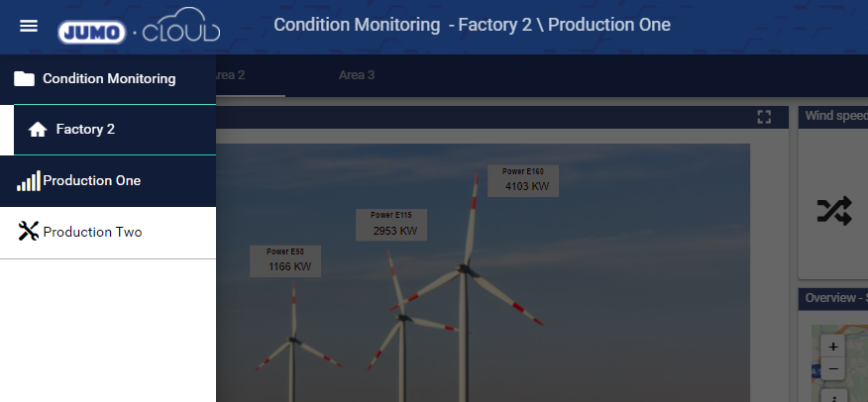This screenshot has width=868, height=402.
Task: Zoom in on the overview map
Action: [832, 348]
